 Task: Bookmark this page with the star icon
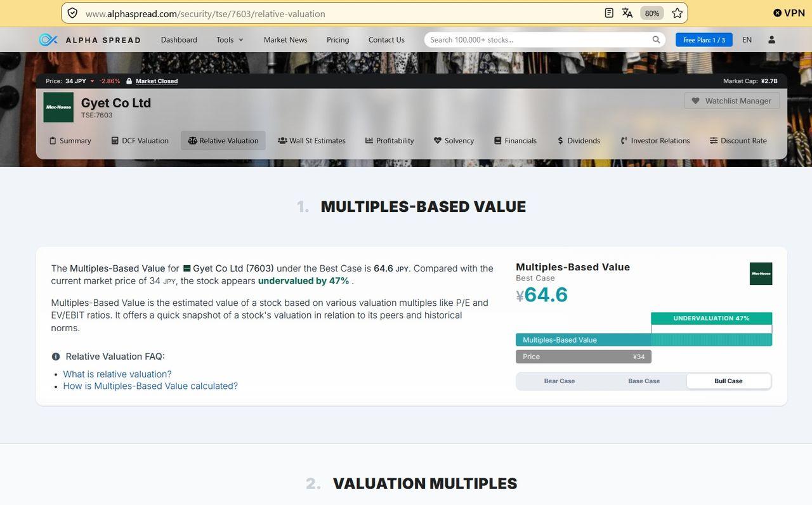[677, 13]
